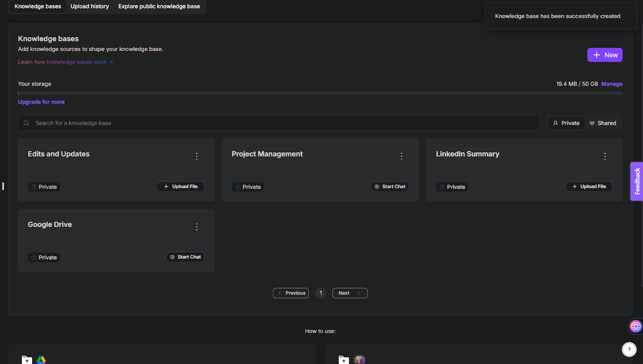This screenshot has height=364, width=643.
Task: Upload File to LinkedIn Summary
Action: tap(589, 186)
